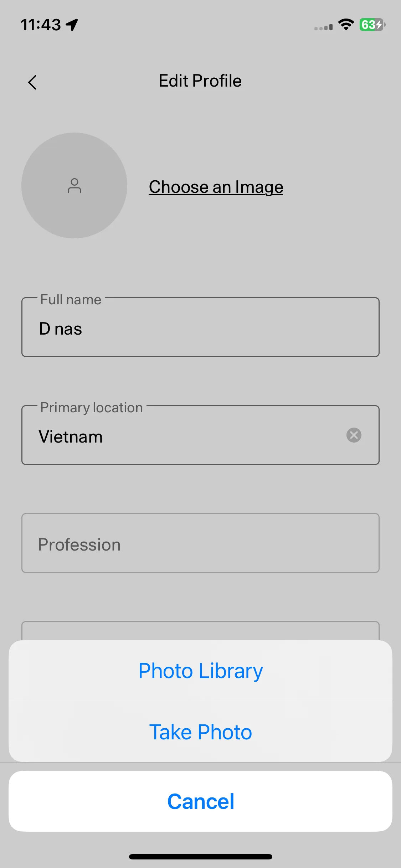
Task: Click the person silhouette icon
Action: click(74, 186)
